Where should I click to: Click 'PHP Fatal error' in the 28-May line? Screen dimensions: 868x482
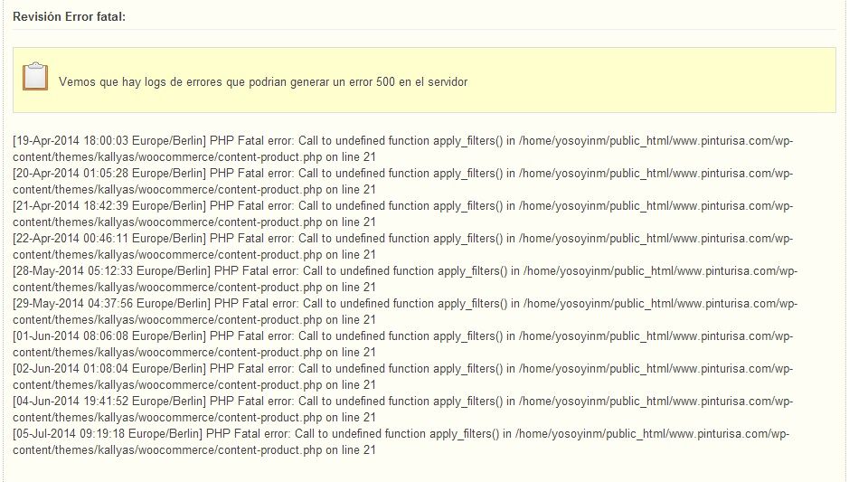point(256,271)
